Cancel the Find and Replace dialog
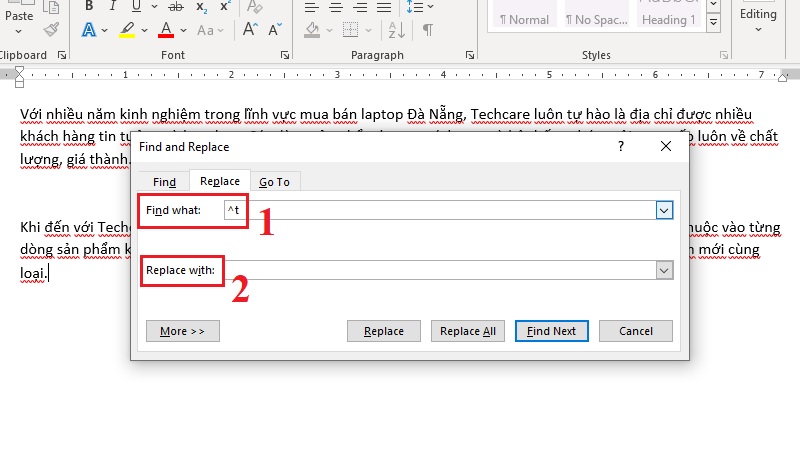Screen dimensions: 800x450 click(636, 331)
